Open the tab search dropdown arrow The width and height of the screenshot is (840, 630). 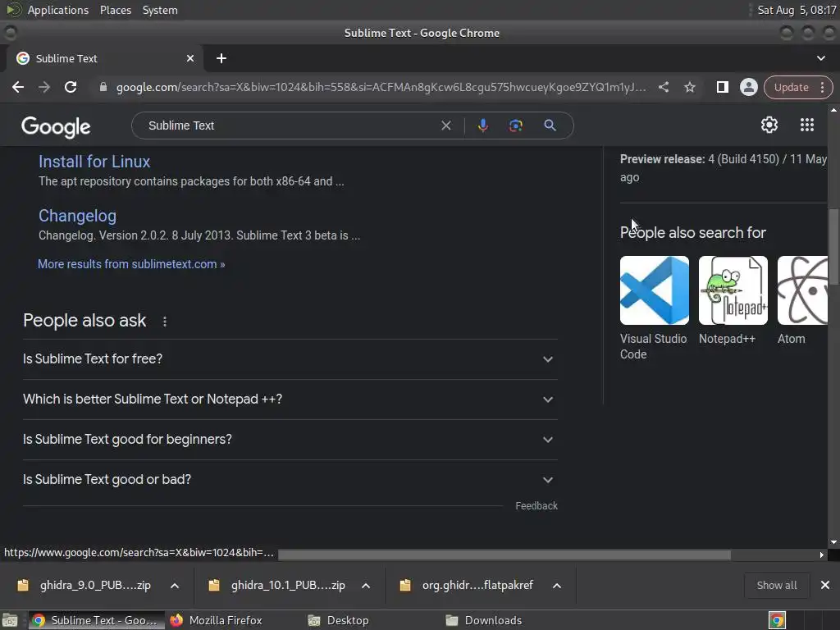click(x=820, y=58)
